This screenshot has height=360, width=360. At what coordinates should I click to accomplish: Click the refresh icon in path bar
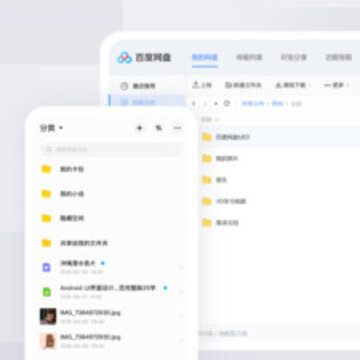pyautogui.click(x=227, y=103)
